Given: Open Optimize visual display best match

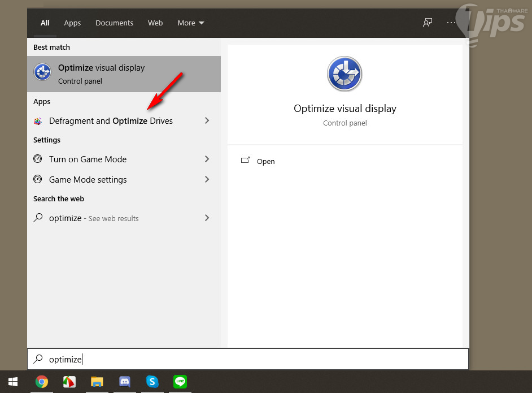Looking at the screenshot, I should coord(124,74).
